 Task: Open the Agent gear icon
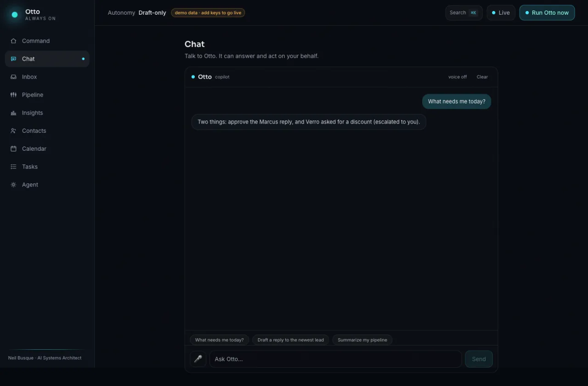13,184
